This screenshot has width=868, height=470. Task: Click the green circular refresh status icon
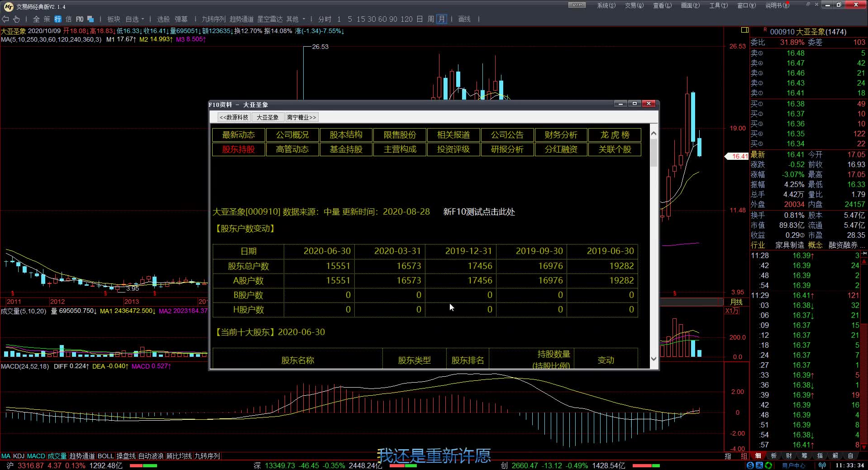[768, 465]
